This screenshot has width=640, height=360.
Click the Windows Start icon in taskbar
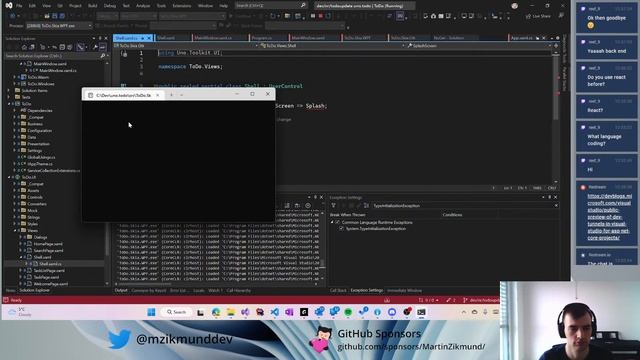coord(151,312)
